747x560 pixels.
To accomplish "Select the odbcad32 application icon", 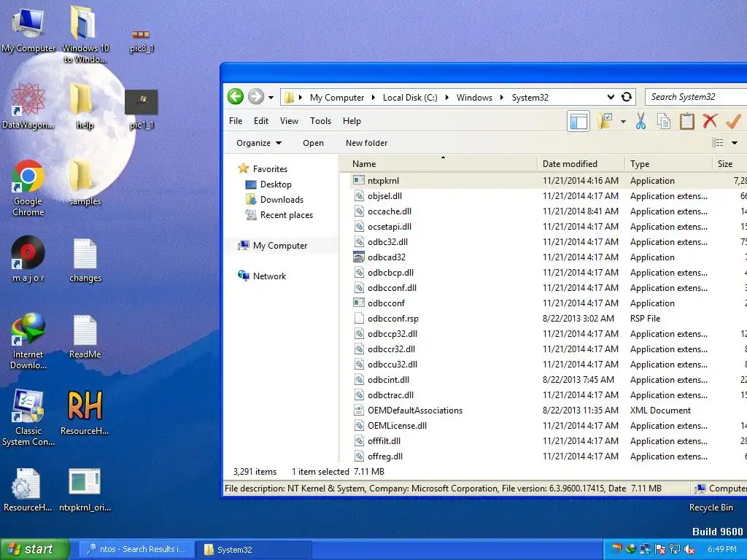I will point(359,257).
